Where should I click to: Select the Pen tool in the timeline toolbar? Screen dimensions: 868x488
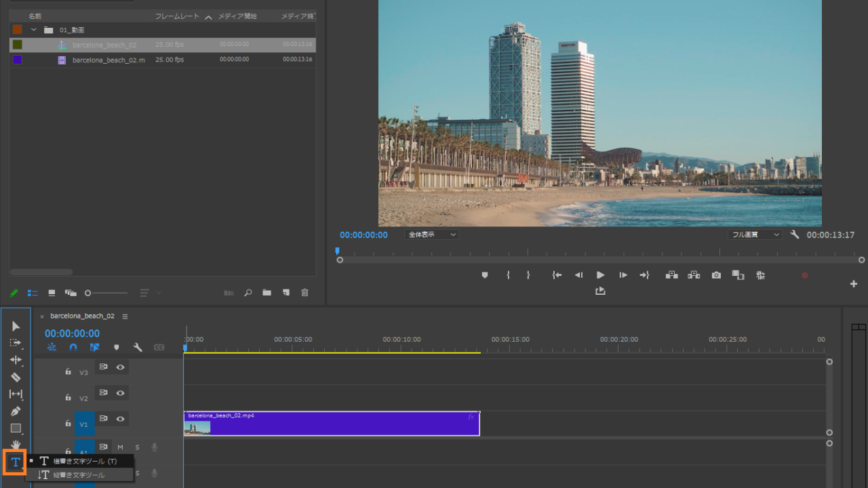pyautogui.click(x=16, y=411)
